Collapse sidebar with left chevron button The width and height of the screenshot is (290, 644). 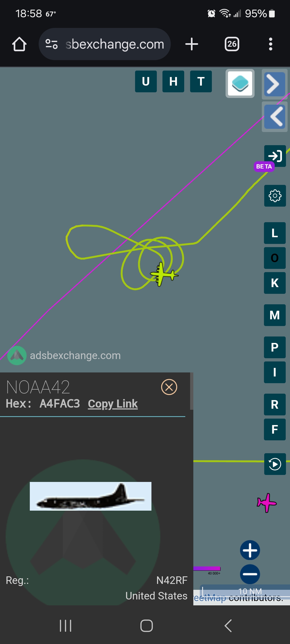click(x=275, y=117)
